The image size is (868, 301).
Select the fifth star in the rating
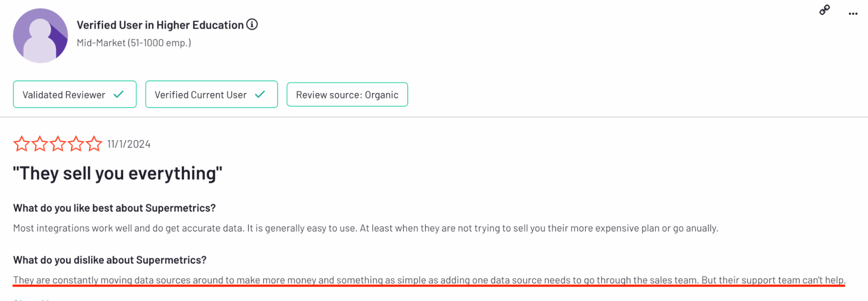(95, 144)
